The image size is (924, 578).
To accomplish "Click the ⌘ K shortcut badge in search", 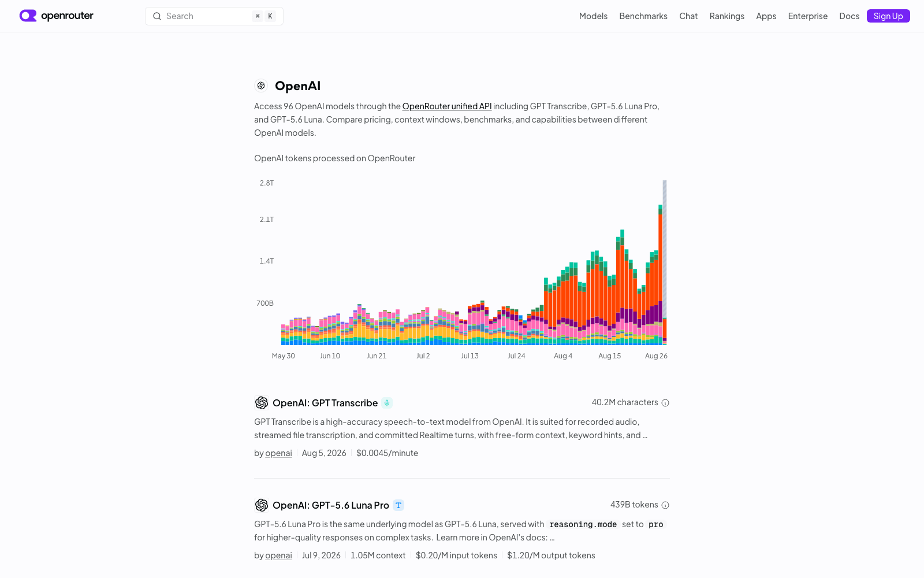I will (264, 16).
